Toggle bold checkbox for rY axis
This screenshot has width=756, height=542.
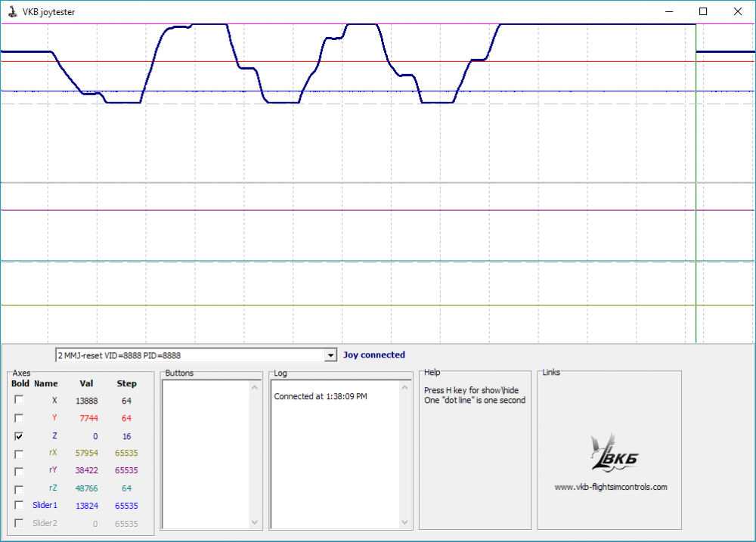(19, 471)
